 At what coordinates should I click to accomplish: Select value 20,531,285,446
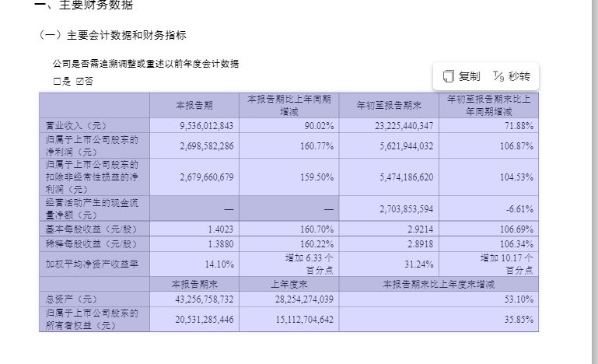tap(204, 320)
